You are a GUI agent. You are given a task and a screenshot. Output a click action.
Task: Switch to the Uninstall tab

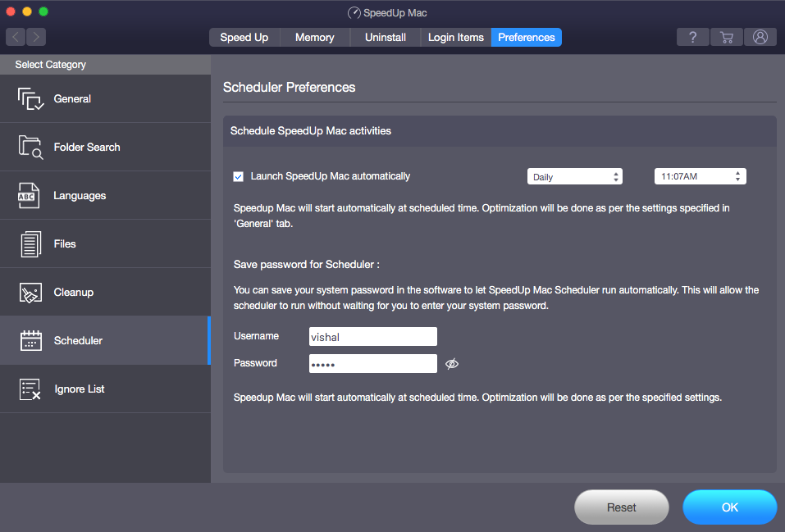pos(385,38)
